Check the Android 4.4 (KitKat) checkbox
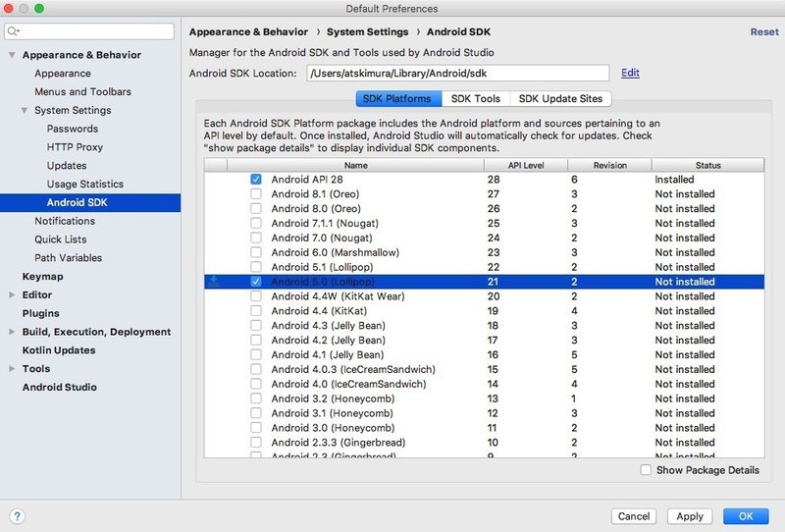This screenshot has height=532, width=785. pyautogui.click(x=256, y=311)
